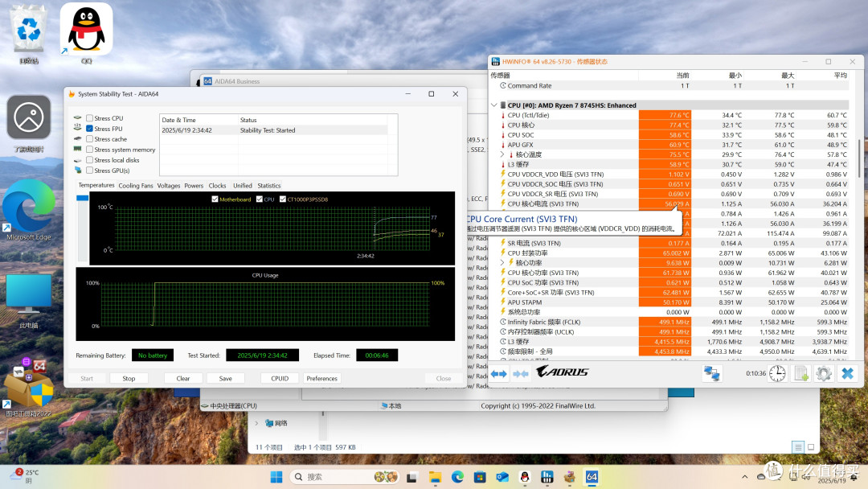
Task: Switch to the Statistics tab
Action: (x=269, y=186)
